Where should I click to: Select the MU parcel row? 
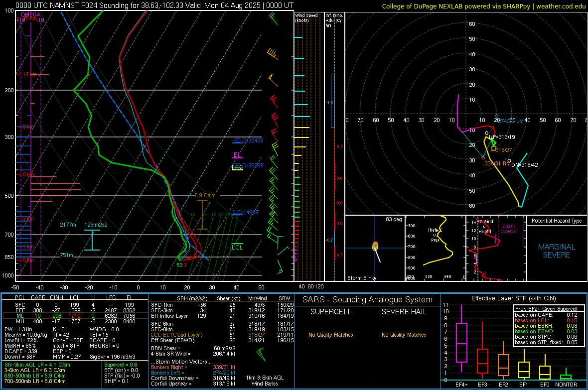[x=75, y=321]
